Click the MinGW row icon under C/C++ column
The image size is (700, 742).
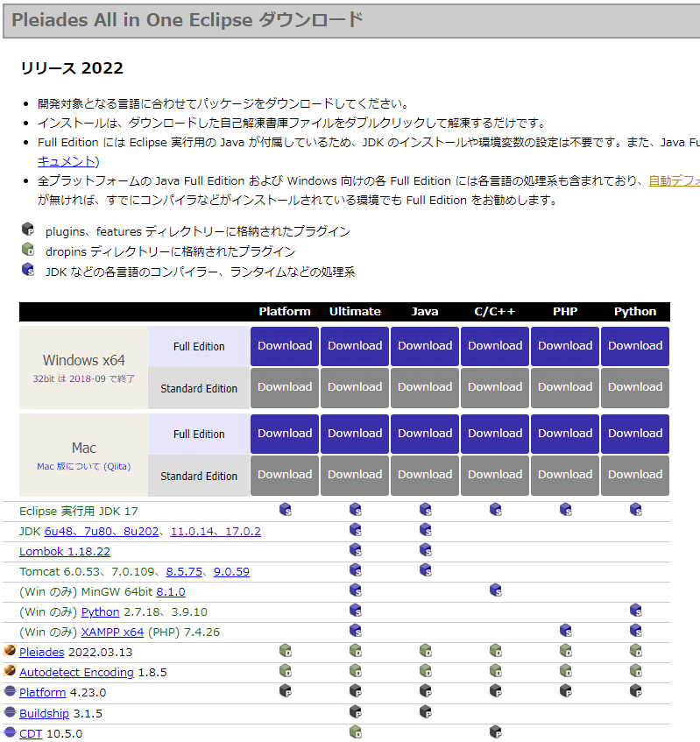(496, 590)
